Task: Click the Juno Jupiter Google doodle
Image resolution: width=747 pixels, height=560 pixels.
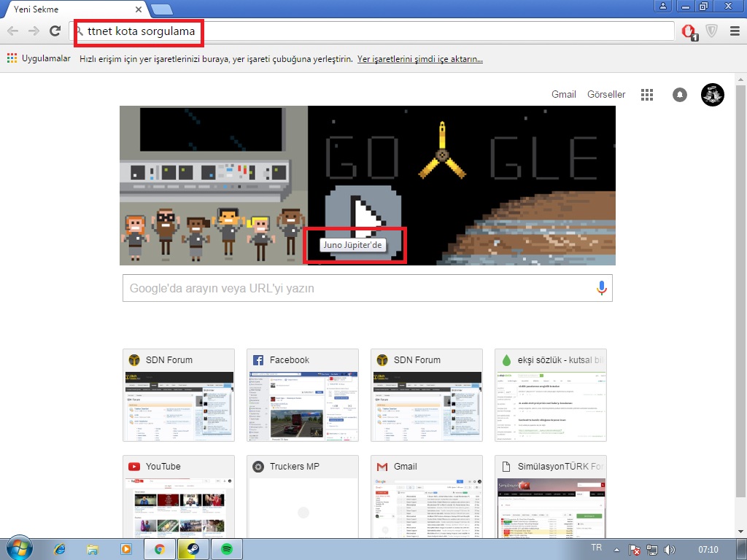Action: point(368,185)
